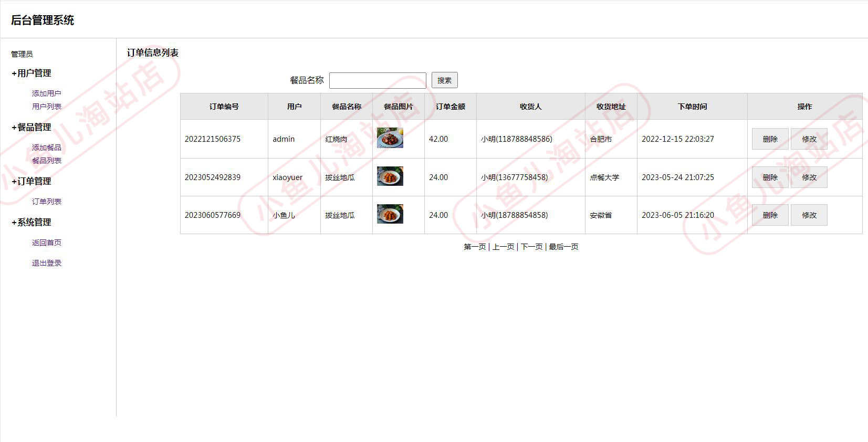Click the 订单信息列表 heading
Image resolution: width=868 pixels, height=442 pixels.
tap(153, 53)
